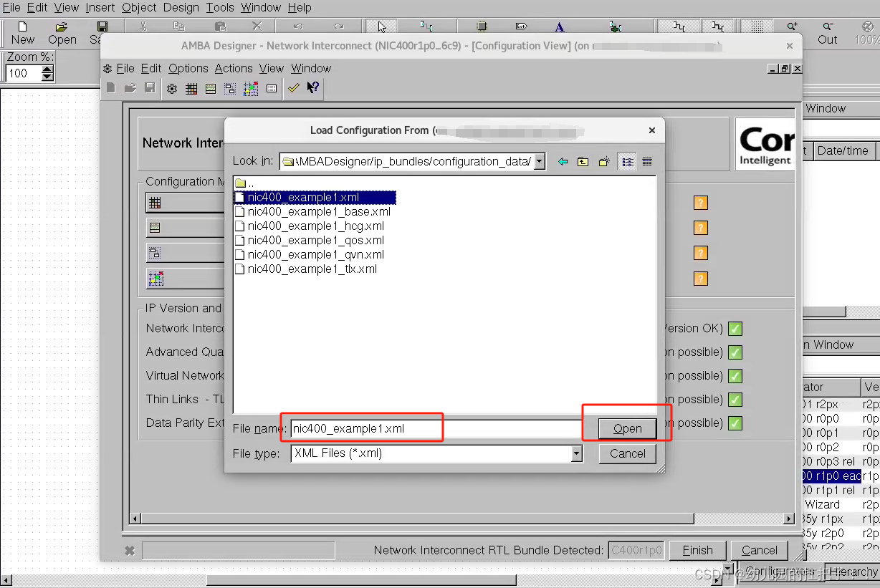Click inside the File name input field

pyautogui.click(x=358, y=428)
